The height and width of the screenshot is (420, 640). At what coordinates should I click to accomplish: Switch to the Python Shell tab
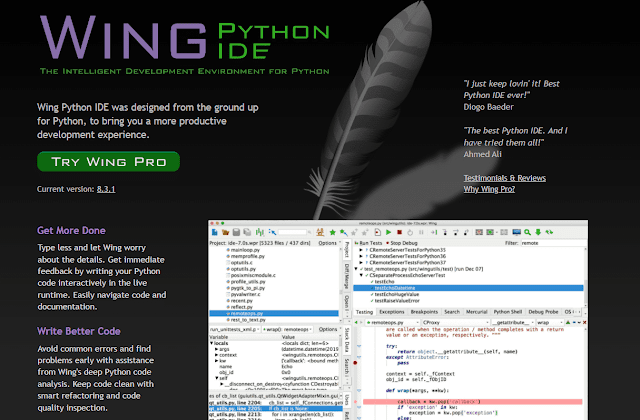508,312
